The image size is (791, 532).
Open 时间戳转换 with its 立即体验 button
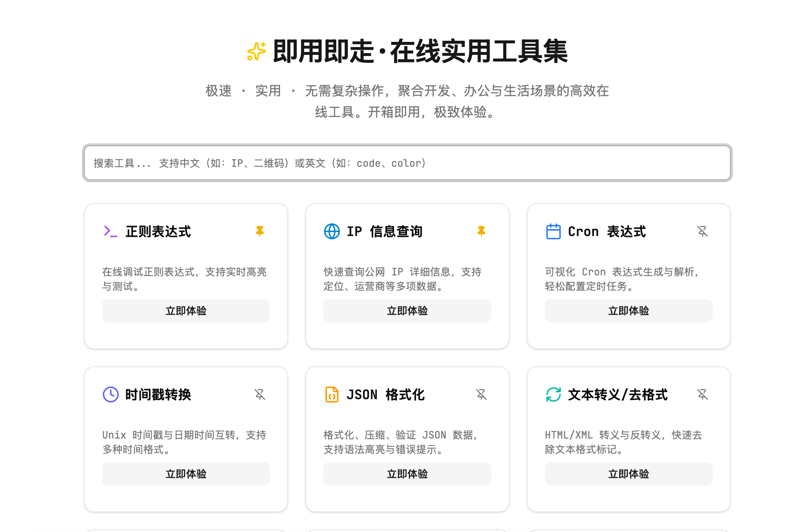click(x=186, y=474)
